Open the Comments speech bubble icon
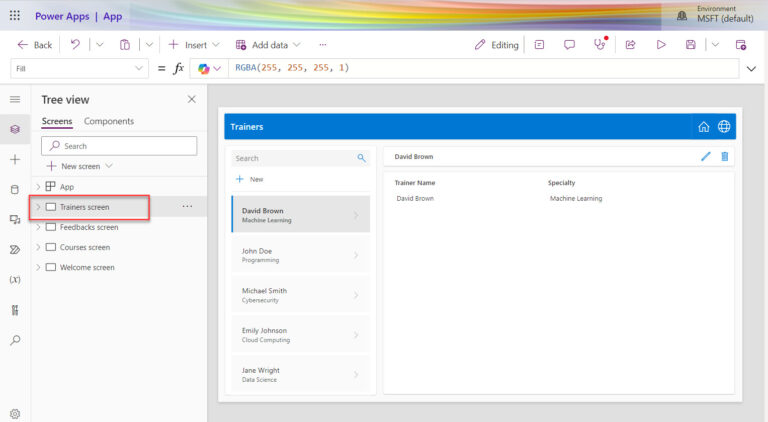 coord(569,45)
